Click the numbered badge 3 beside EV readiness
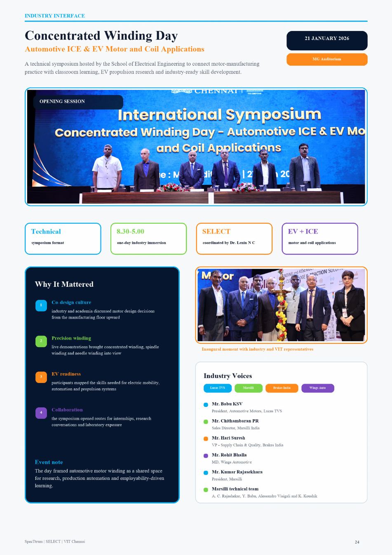This screenshot has width=392, height=555. coord(41,377)
